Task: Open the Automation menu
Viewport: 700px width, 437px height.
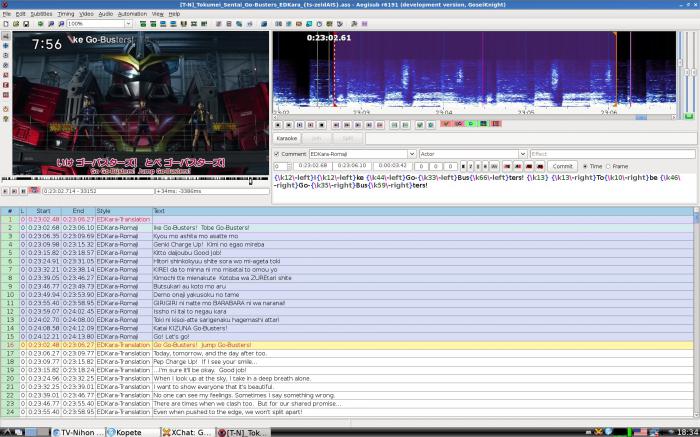Action: [x=133, y=14]
